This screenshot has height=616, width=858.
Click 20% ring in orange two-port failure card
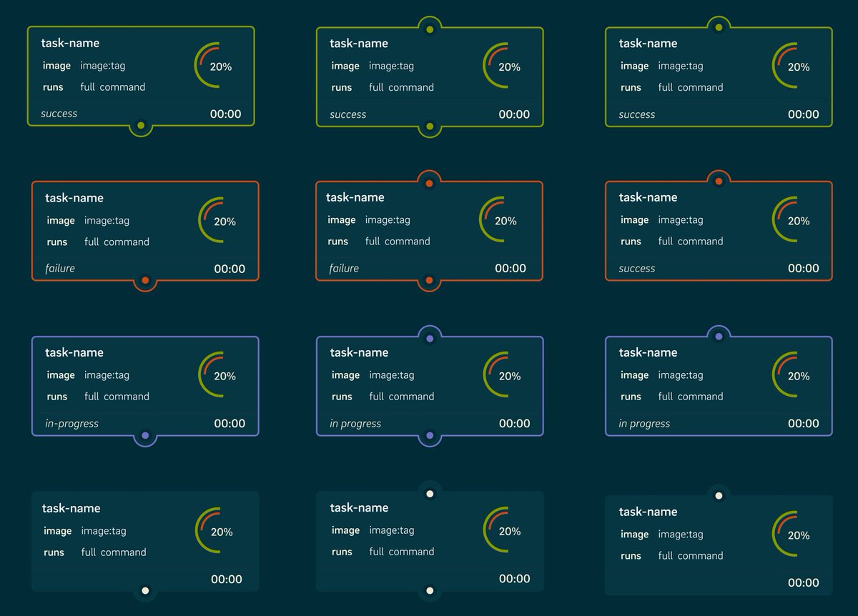pyautogui.click(x=499, y=220)
